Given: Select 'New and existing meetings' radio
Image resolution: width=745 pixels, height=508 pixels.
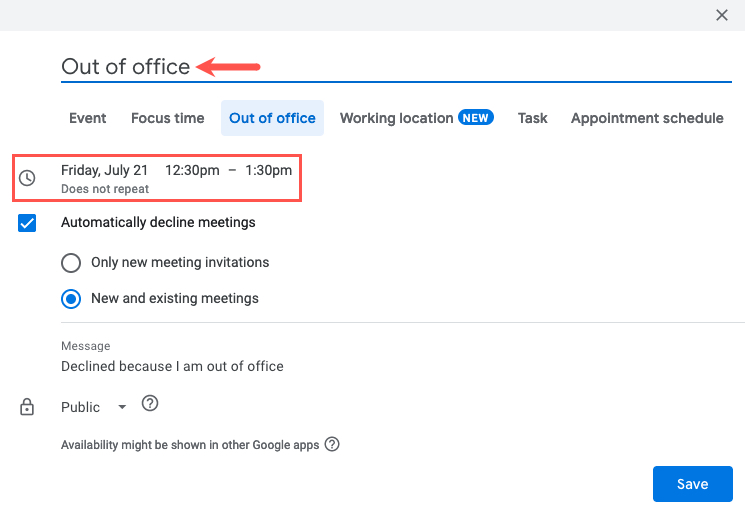Looking at the screenshot, I should pos(71,299).
